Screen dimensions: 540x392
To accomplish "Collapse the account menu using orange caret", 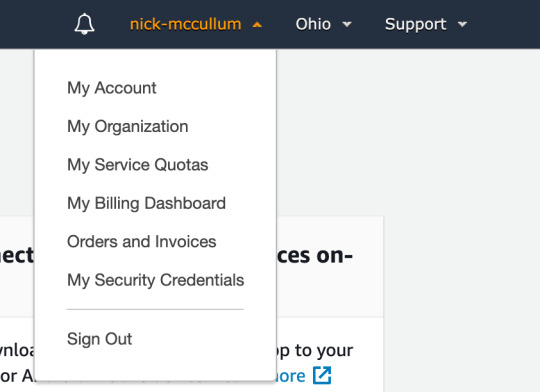I will tap(257, 24).
